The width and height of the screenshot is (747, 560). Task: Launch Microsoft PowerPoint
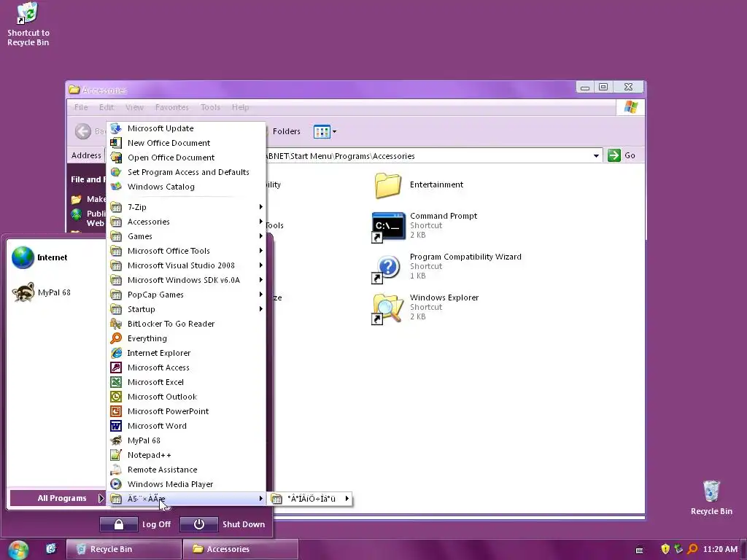(x=186, y=411)
